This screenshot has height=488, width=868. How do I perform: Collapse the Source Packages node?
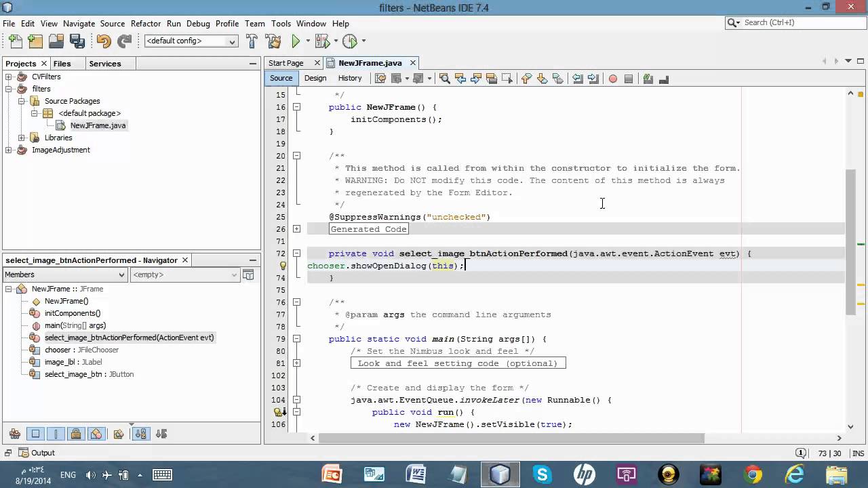point(22,101)
